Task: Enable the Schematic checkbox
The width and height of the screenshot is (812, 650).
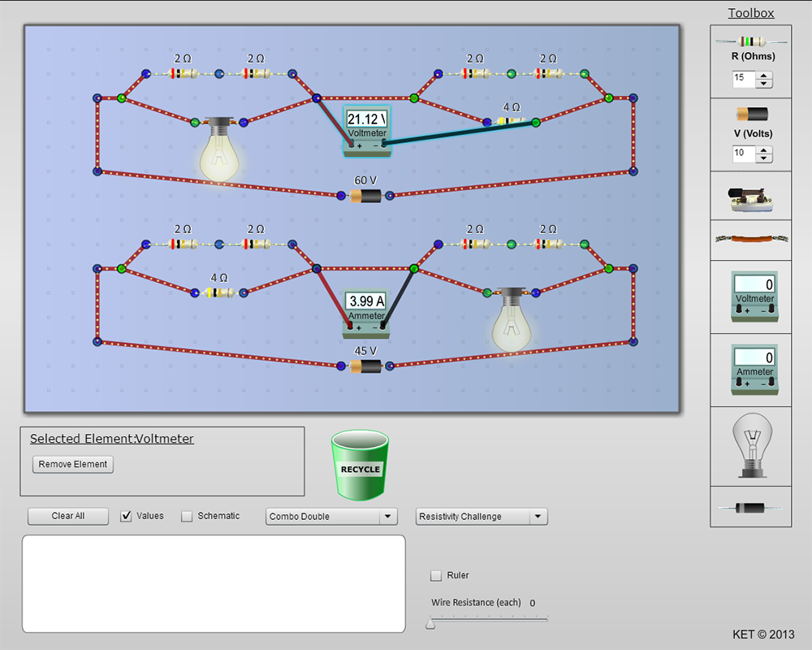Action: [187, 516]
